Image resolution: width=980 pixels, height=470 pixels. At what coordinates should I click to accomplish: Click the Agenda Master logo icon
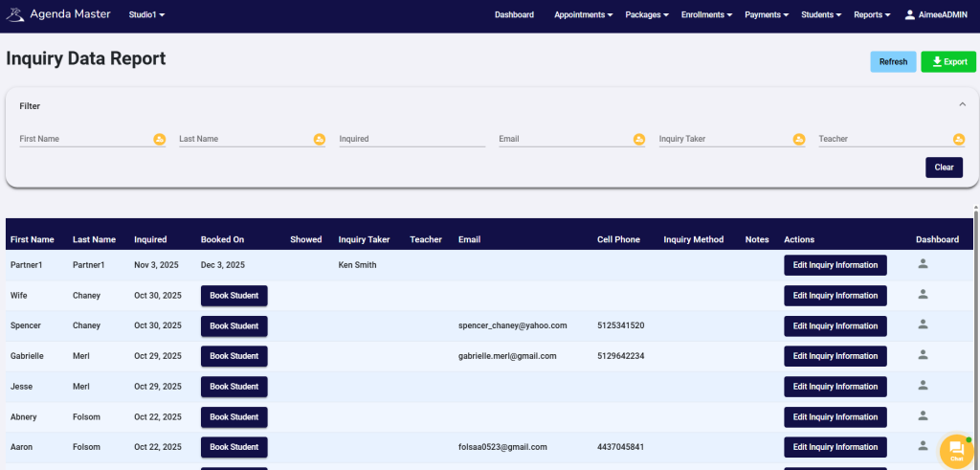[16, 15]
